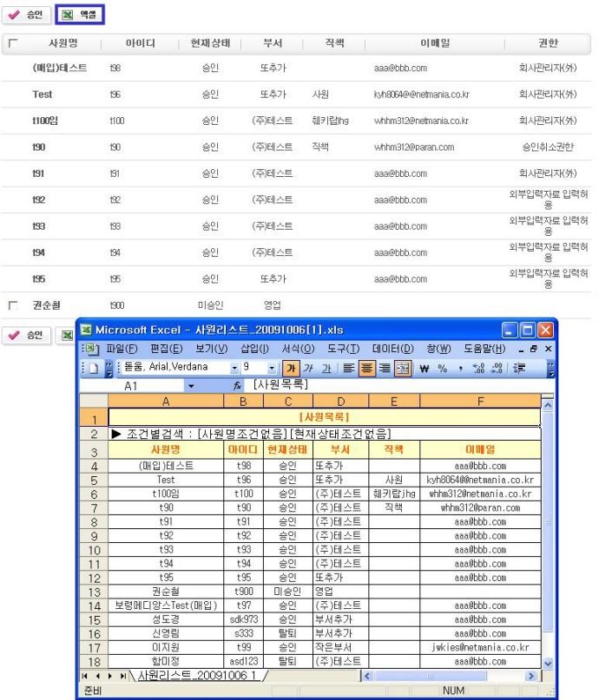Tick the checkbox beside 권순철 row
The height and width of the screenshot is (700, 599).
[12, 305]
